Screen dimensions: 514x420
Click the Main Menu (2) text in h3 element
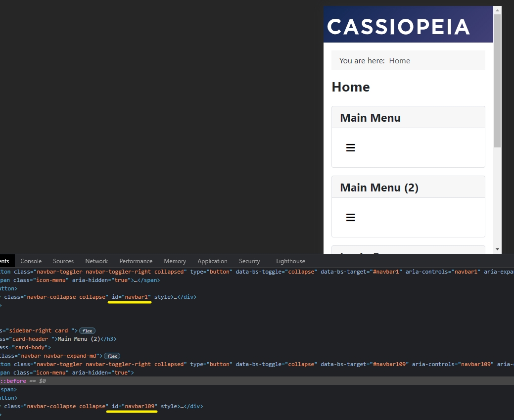pyautogui.click(x=79, y=339)
